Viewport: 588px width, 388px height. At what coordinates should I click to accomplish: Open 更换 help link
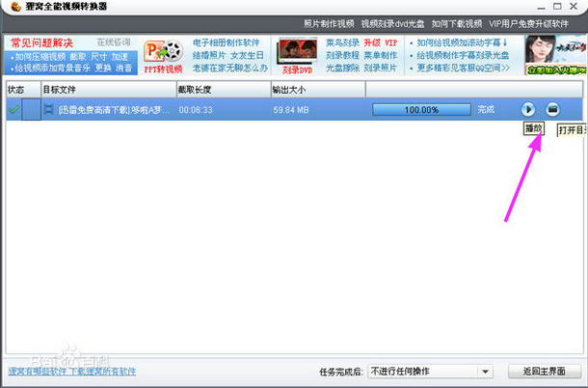coord(103,69)
